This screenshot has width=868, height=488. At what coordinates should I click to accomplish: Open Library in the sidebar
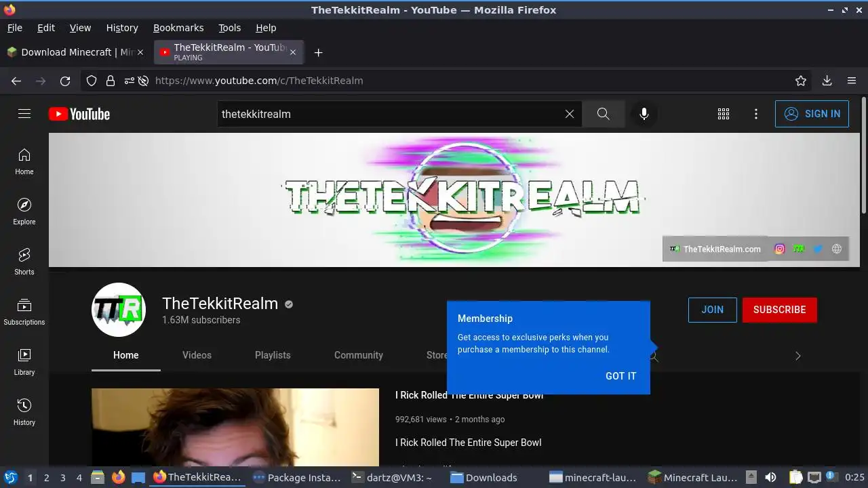click(24, 363)
